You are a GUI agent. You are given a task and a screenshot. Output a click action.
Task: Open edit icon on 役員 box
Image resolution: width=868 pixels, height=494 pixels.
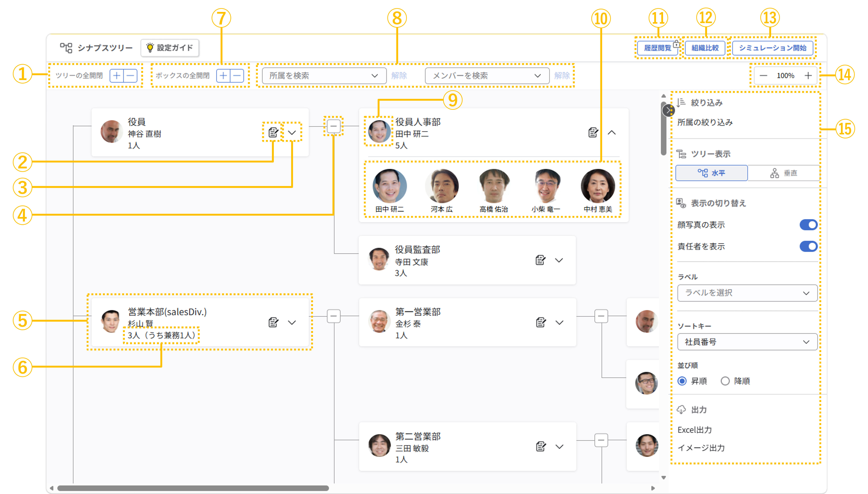(x=273, y=132)
